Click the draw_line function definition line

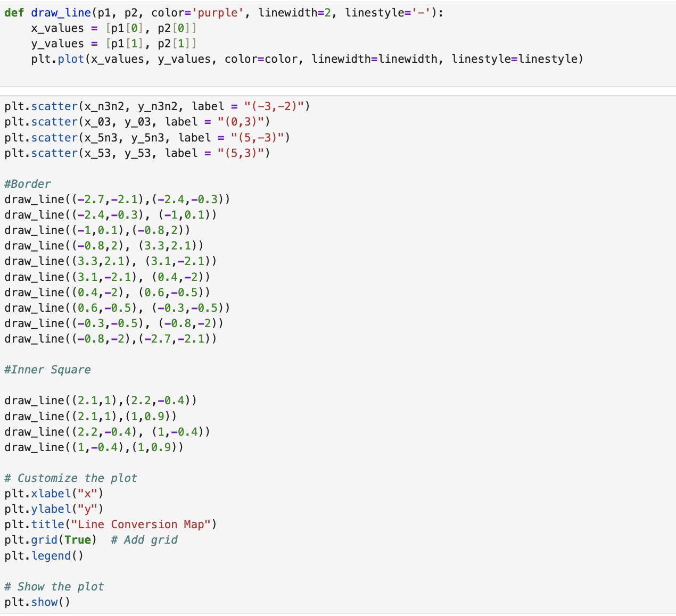coord(224,13)
